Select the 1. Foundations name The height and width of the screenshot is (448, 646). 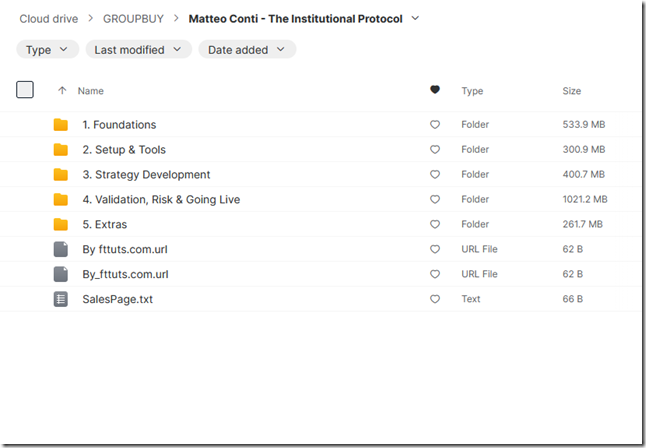coord(119,124)
